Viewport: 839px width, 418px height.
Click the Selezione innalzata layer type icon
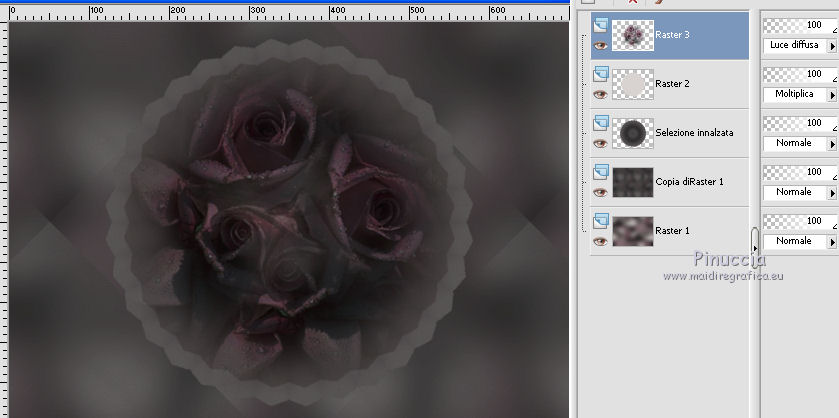point(600,124)
